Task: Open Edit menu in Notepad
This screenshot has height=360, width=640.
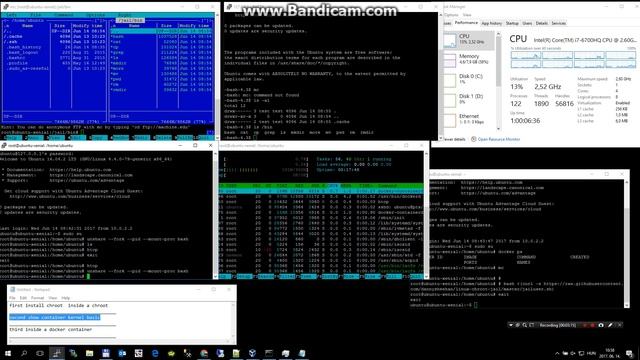Action: point(23,298)
